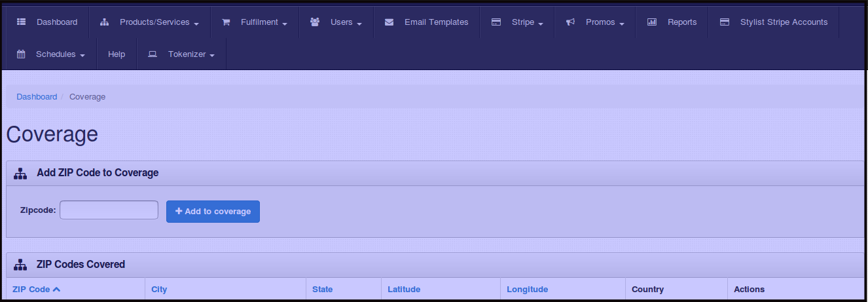Click the Products/Services sitemap icon
Viewport: 868px width, 302px height.
click(105, 22)
